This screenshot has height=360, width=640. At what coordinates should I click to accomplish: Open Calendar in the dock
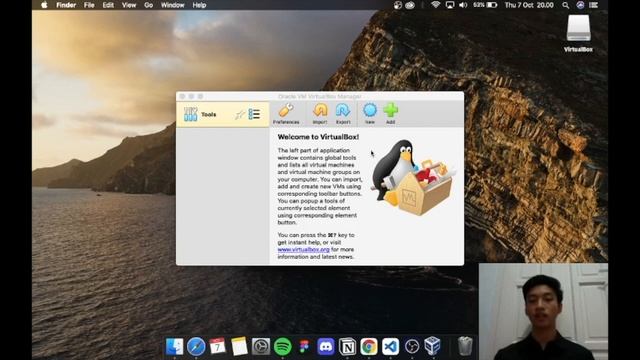[218, 347]
